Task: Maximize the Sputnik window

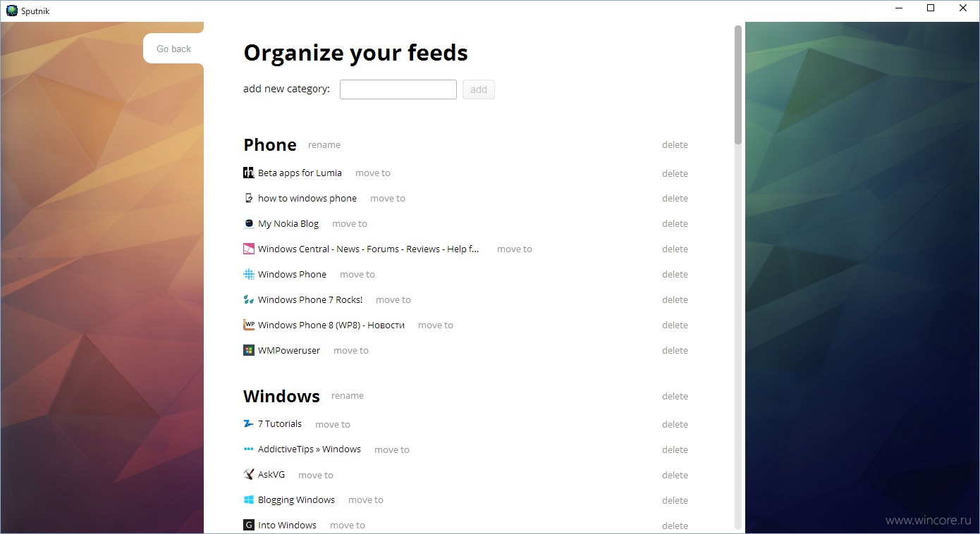Action: (x=931, y=8)
